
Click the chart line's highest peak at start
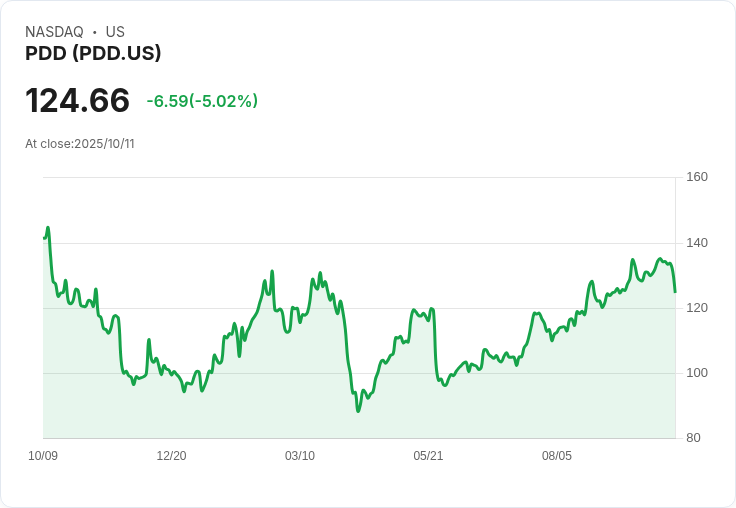tap(47, 228)
